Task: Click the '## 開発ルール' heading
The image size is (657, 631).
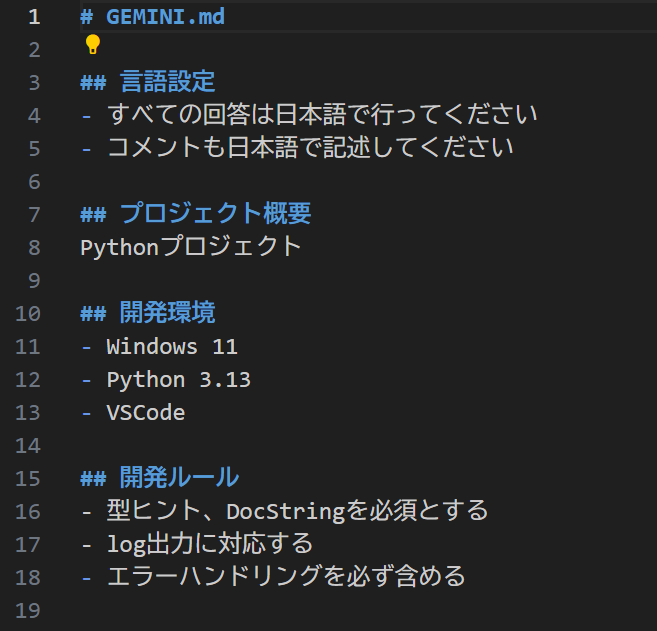Action: coord(160,477)
